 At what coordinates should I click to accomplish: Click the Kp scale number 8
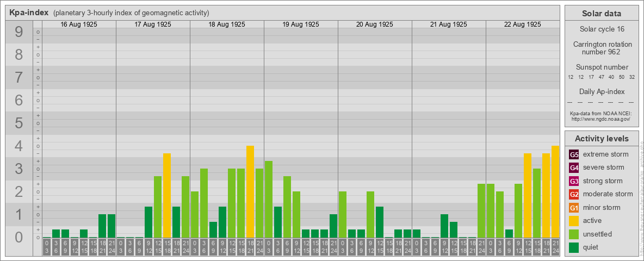tap(18, 54)
